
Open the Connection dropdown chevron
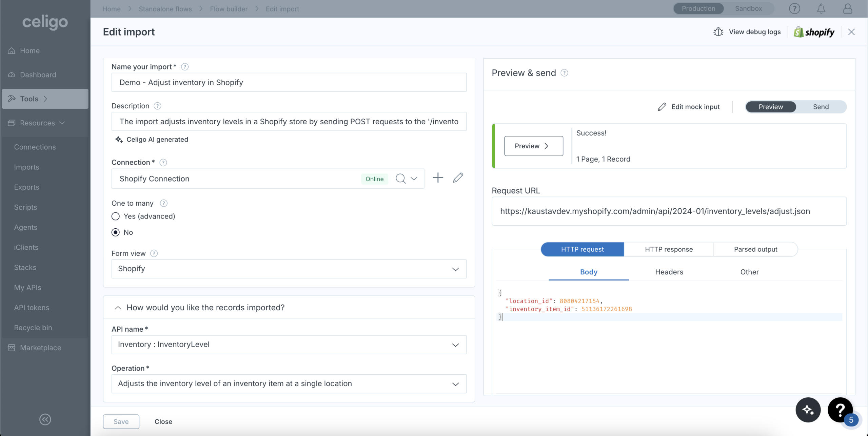tap(414, 179)
